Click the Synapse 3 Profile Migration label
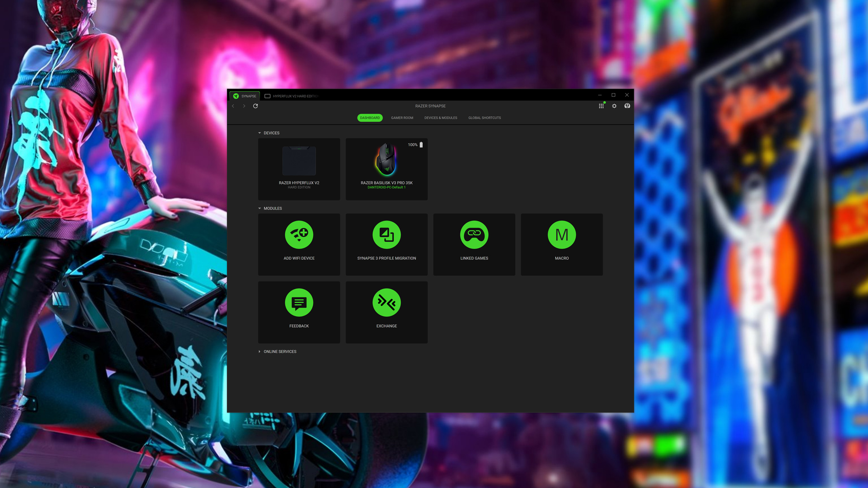868x488 pixels. point(387,258)
